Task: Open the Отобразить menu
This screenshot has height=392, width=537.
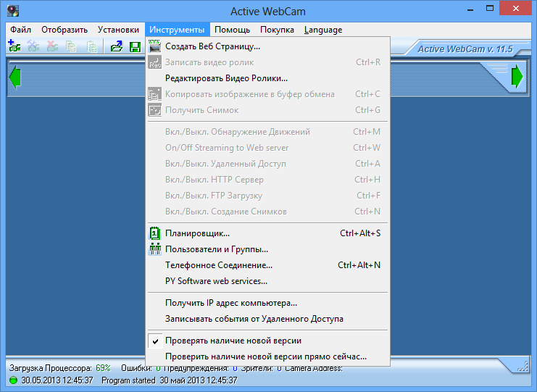Action: [64, 30]
